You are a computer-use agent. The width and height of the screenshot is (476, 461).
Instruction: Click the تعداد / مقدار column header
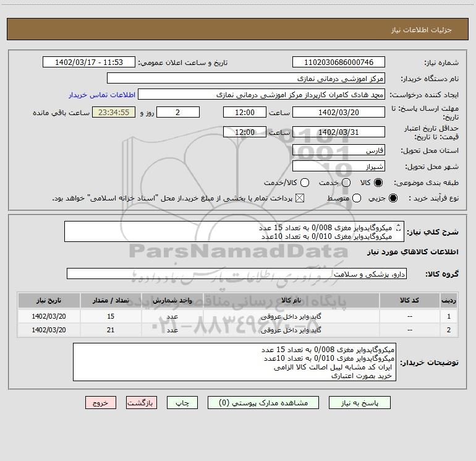(x=111, y=301)
